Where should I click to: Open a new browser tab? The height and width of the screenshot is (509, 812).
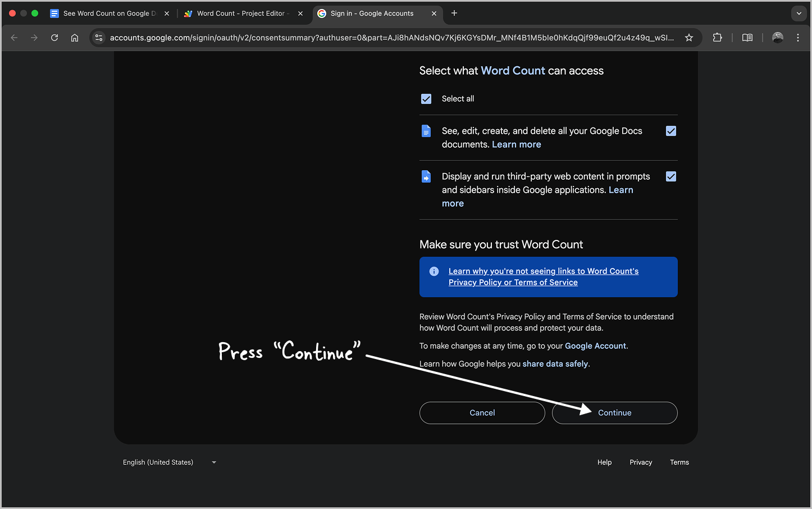[x=454, y=12]
